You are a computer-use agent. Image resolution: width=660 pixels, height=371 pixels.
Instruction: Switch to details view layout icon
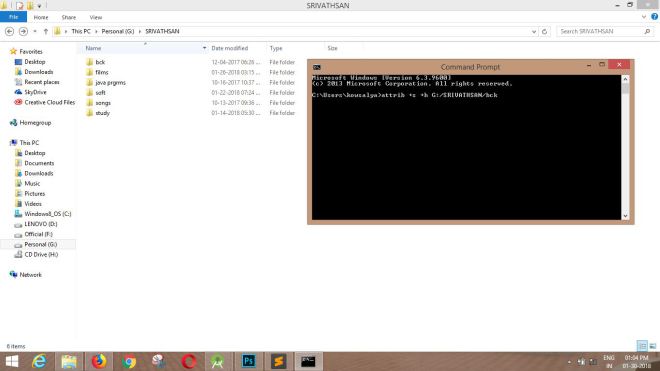click(642, 346)
